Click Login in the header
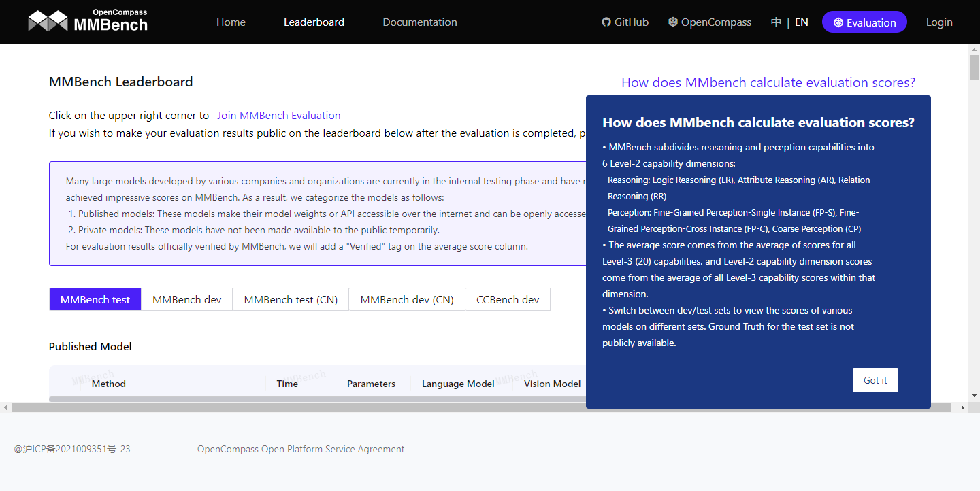The width and height of the screenshot is (980, 491). (939, 22)
